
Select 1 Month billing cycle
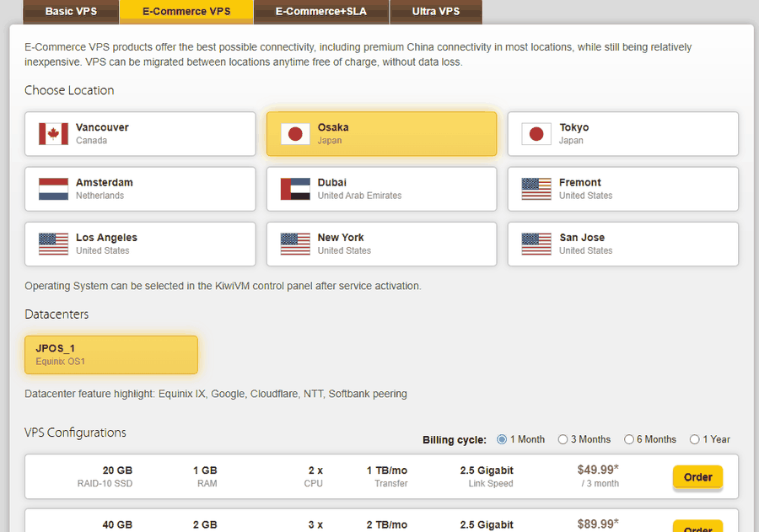[x=502, y=439]
